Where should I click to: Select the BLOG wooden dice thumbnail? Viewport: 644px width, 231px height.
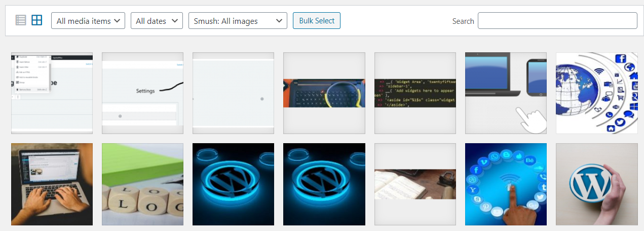click(142, 184)
